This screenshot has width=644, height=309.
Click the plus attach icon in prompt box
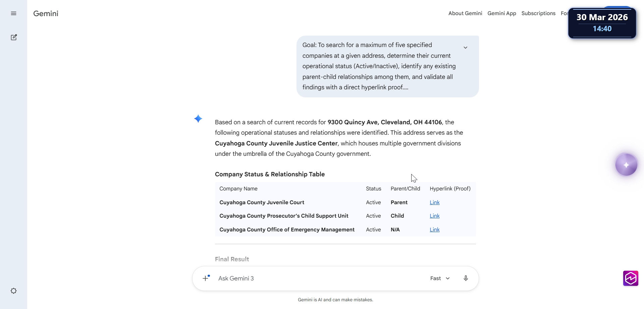tap(206, 278)
